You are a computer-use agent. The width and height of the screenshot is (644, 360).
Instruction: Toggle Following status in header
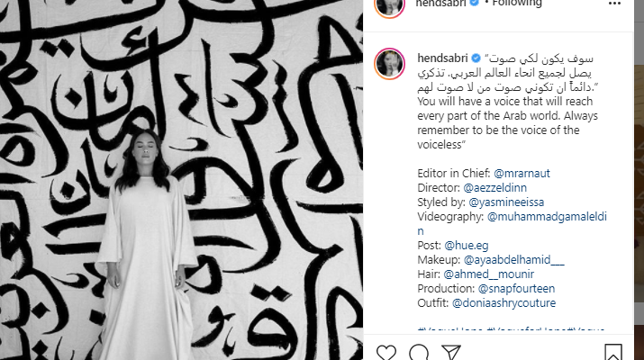point(517,4)
